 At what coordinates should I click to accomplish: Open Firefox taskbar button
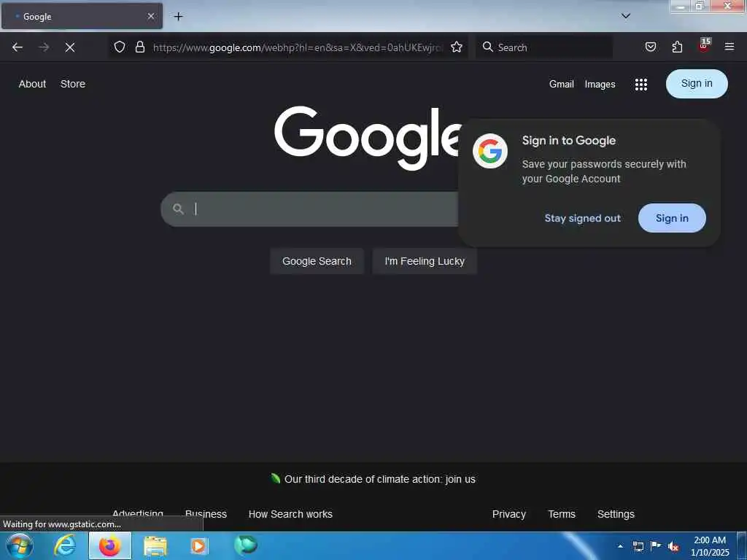click(110, 545)
